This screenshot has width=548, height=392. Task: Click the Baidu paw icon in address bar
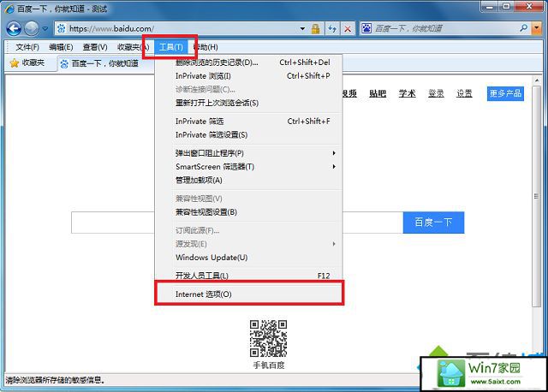[61, 28]
